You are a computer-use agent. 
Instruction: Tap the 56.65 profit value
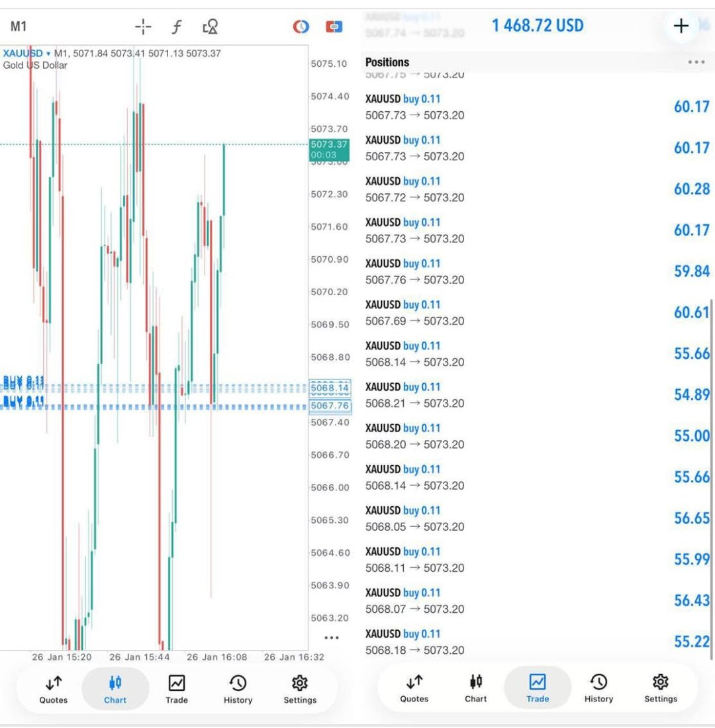coord(692,518)
